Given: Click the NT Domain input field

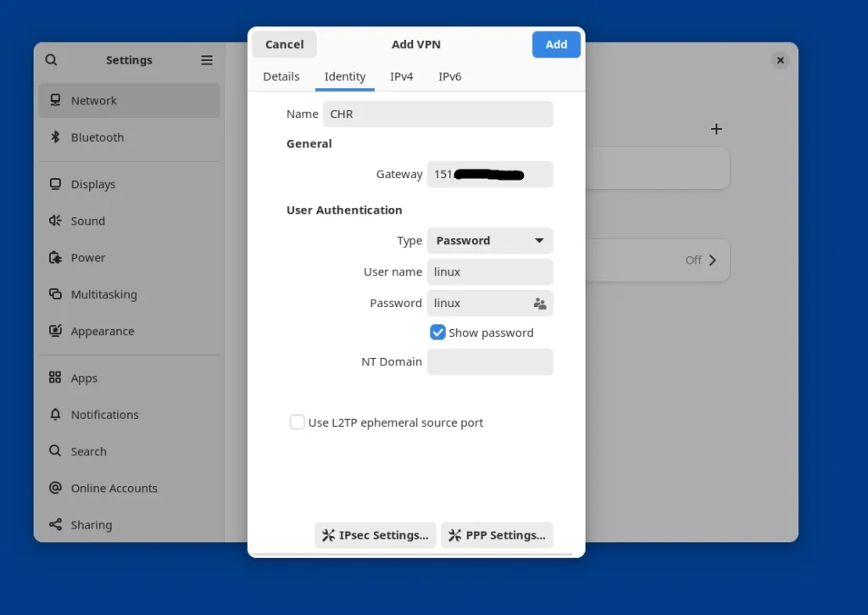Looking at the screenshot, I should tap(489, 361).
